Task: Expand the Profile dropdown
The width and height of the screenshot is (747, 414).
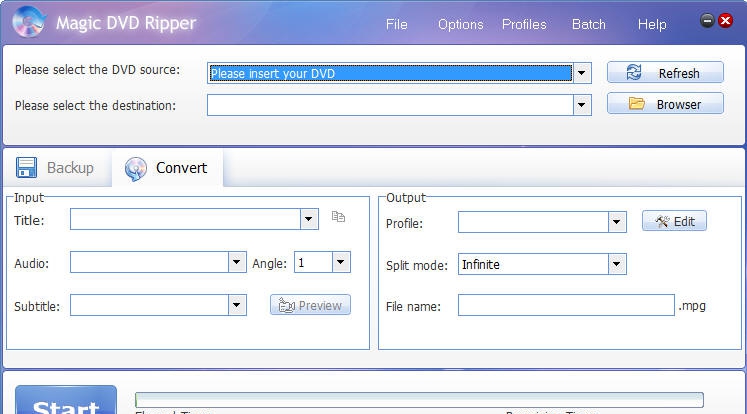Action: click(617, 222)
